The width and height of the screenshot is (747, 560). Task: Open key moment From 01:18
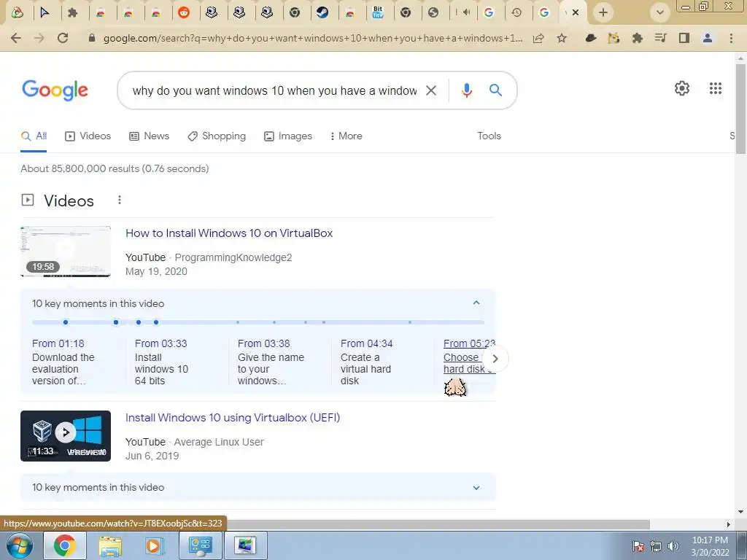(63, 362)
